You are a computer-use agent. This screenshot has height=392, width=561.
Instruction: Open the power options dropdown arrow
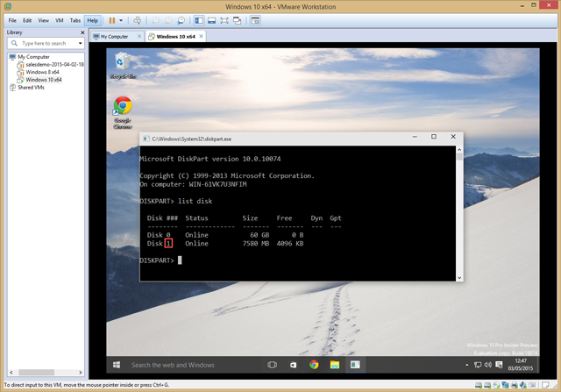pos(121,20)
